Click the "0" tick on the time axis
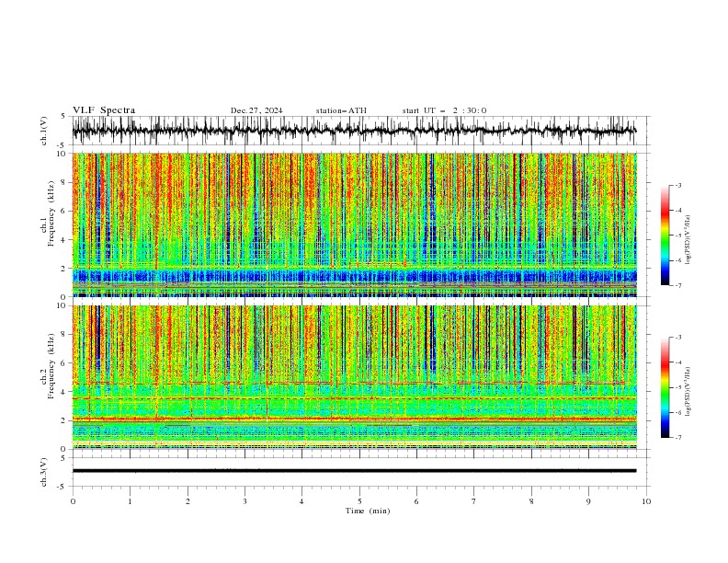This screenshot has height=563, width=728. pyautogui.click(x=73, y=501)
